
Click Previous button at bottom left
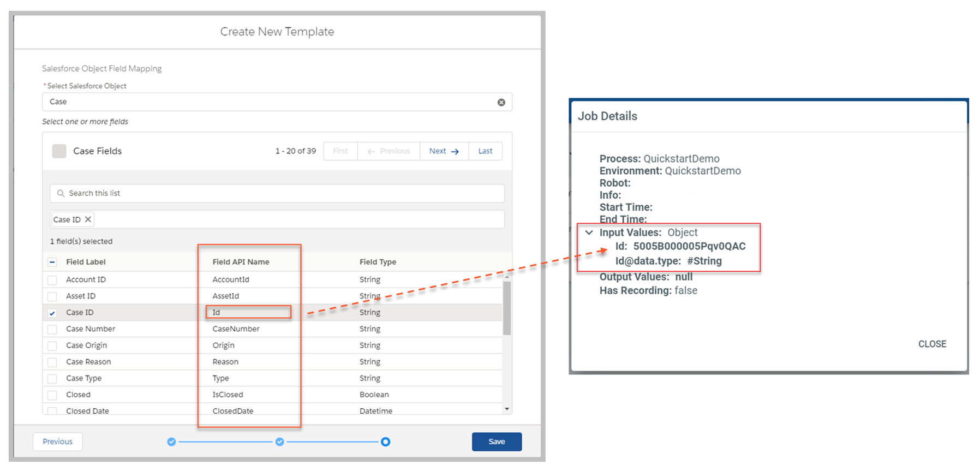[x=57, y=442]
